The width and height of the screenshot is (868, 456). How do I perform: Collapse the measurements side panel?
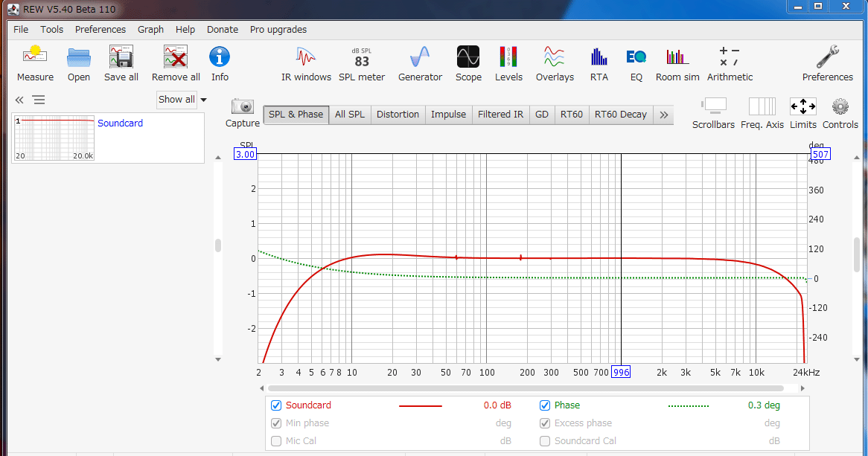pos(19,100)
